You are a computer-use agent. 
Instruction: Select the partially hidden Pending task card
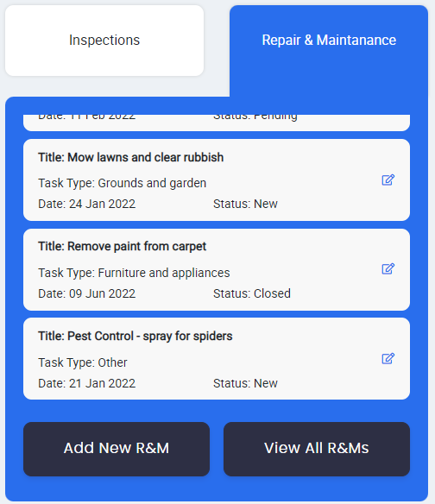tap(217, 123)
